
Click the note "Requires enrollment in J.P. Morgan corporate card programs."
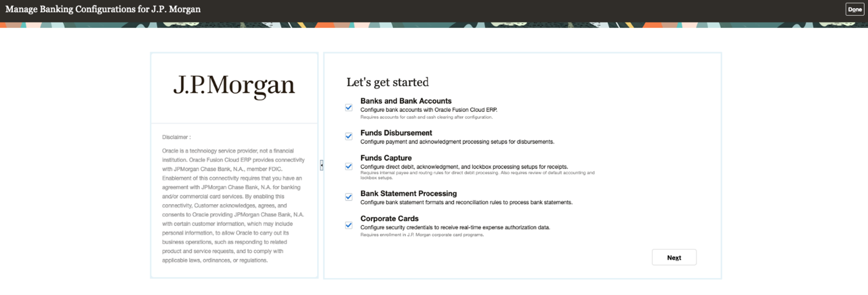click(422, 235)
